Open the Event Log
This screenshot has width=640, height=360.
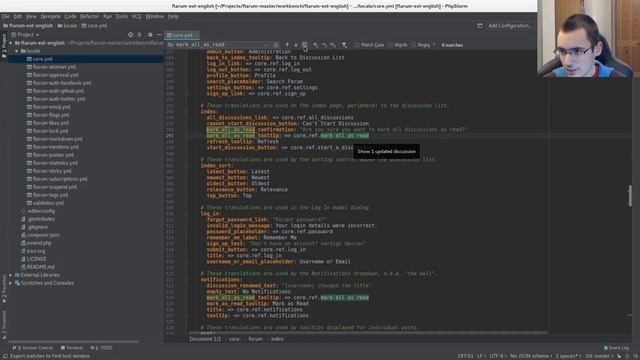pos(616,348)
